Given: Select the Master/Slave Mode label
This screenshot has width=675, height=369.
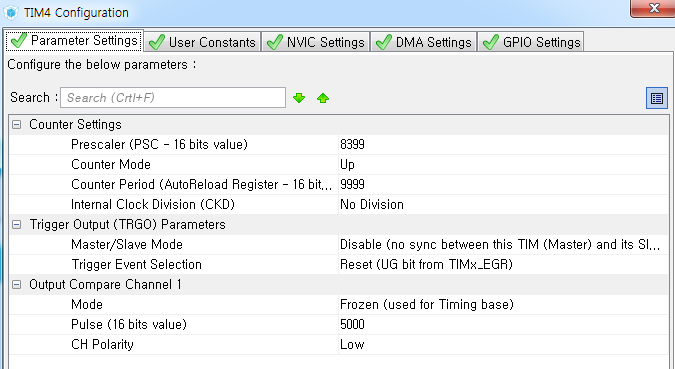Looking at the screenshot, I should tap(127, 245).
